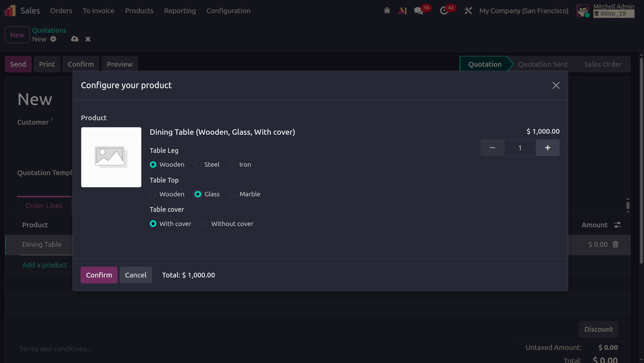Viewport: 644px width, 363px height.
Task: Click the Sales app title
Action: click(x=30, y=11)
